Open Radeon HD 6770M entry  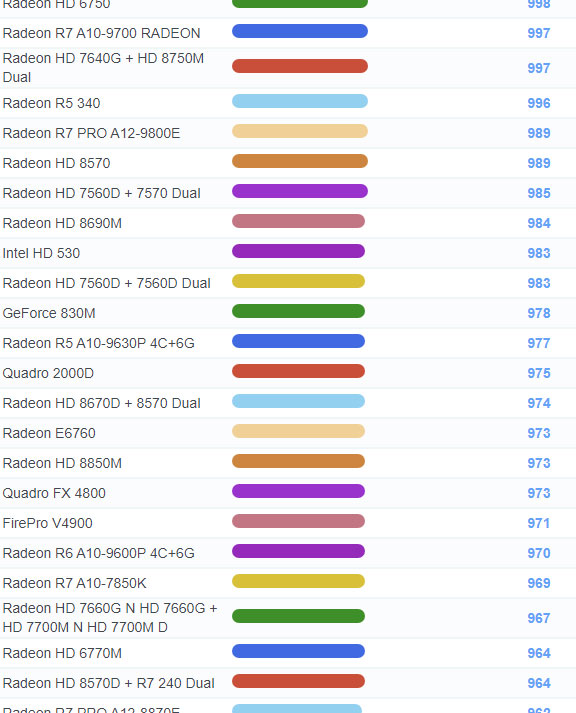click(x=62, y=653)
